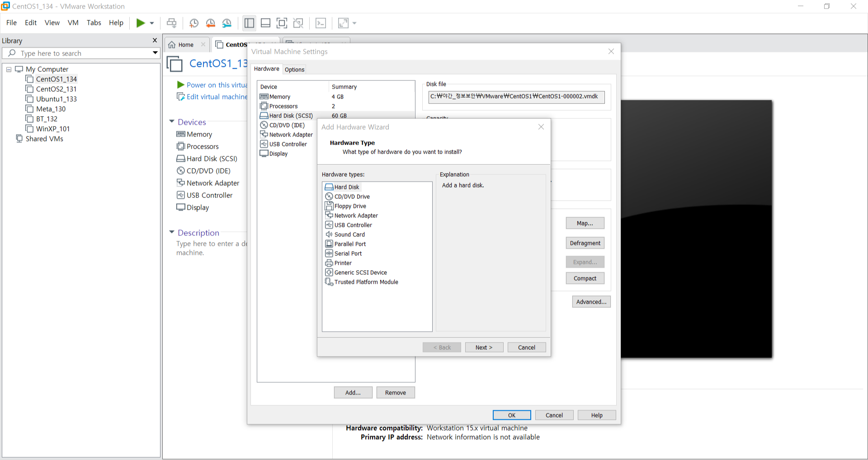This screenshot has height=460, width=868.
Task: Toggle the Library sidebar view icon
Action: [249, 23]
